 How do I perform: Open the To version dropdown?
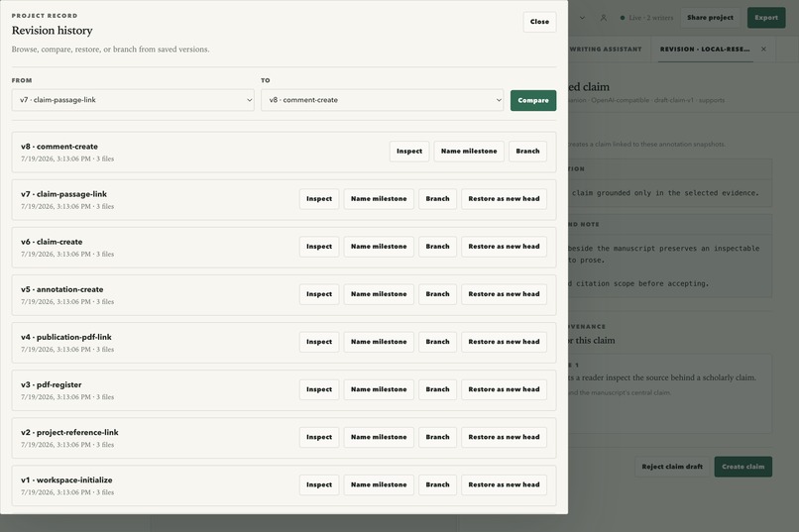click(x=383, y=100)
